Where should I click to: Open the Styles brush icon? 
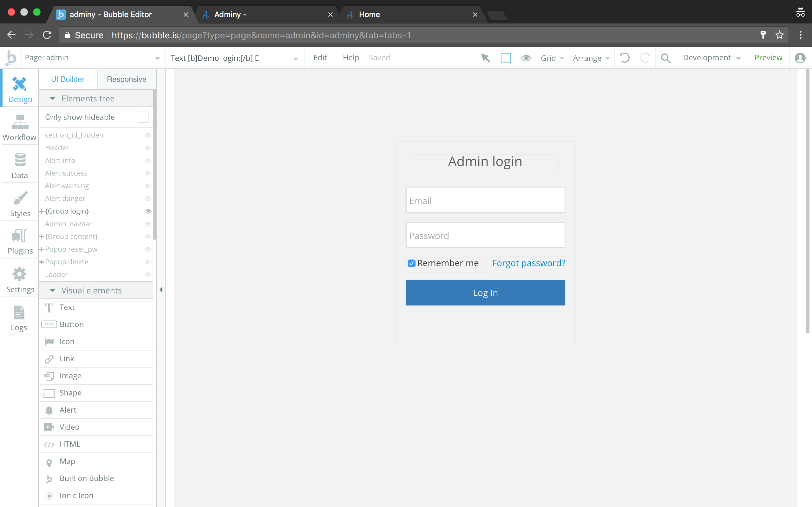coord(20,198)
